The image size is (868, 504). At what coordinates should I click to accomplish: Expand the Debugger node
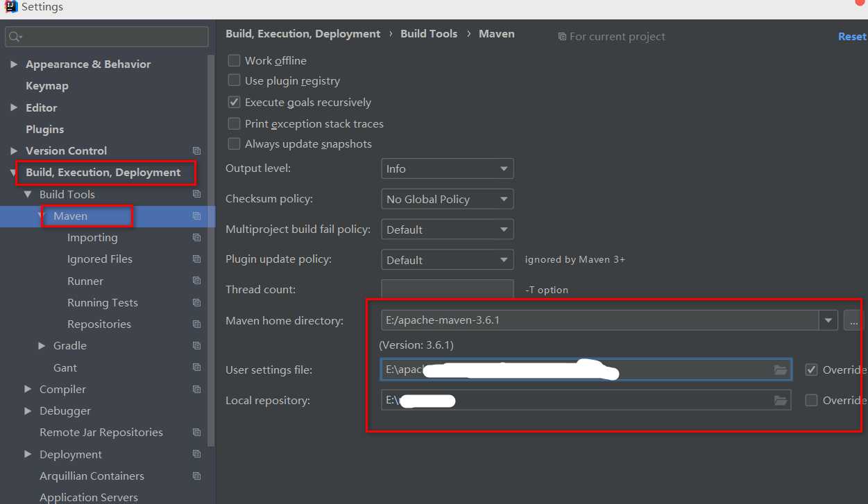[28, 411]
